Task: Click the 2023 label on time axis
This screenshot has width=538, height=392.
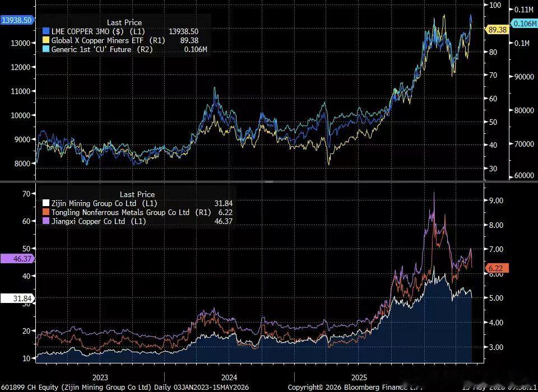Action: coord(100,377)
